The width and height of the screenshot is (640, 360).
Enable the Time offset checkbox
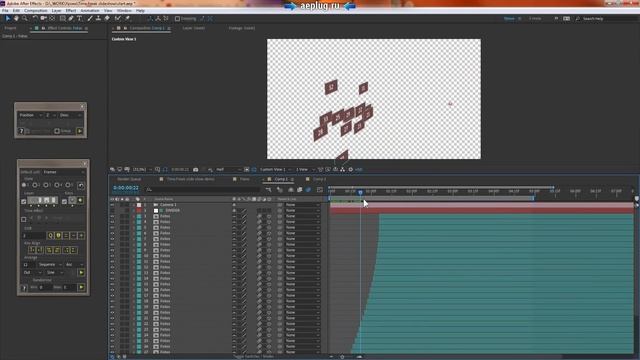(x=24, y=219)
